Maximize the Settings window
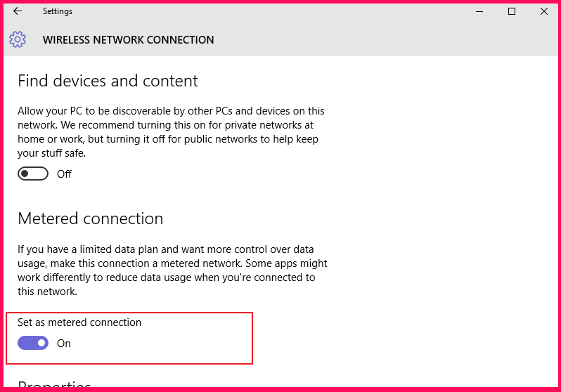 pyautogui.click(x=512, y=11)
